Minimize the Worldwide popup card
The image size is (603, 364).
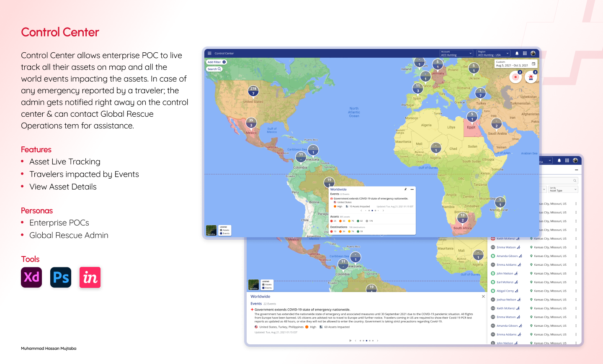tap(412, 190)
